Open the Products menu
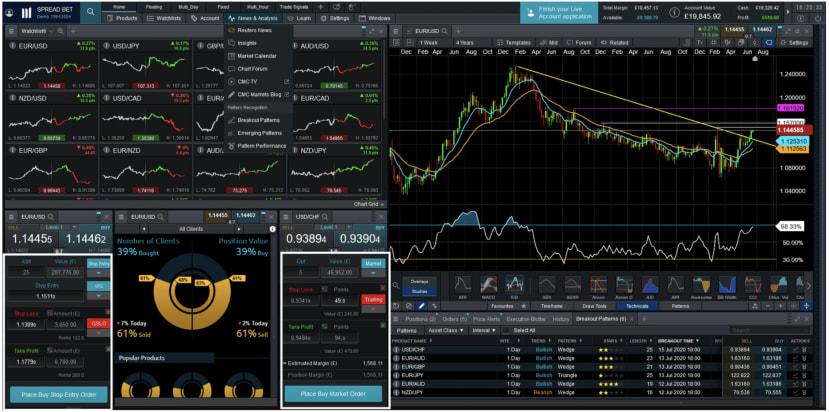The height and width of the screenshot is (412, 829). point(122,18)
